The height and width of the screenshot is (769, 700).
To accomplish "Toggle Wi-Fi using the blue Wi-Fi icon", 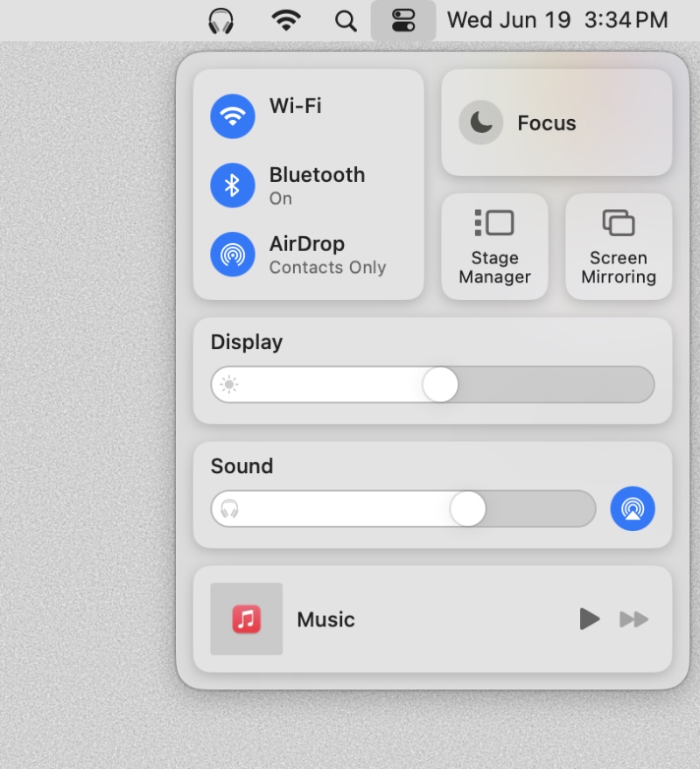I will click(233, 116).
